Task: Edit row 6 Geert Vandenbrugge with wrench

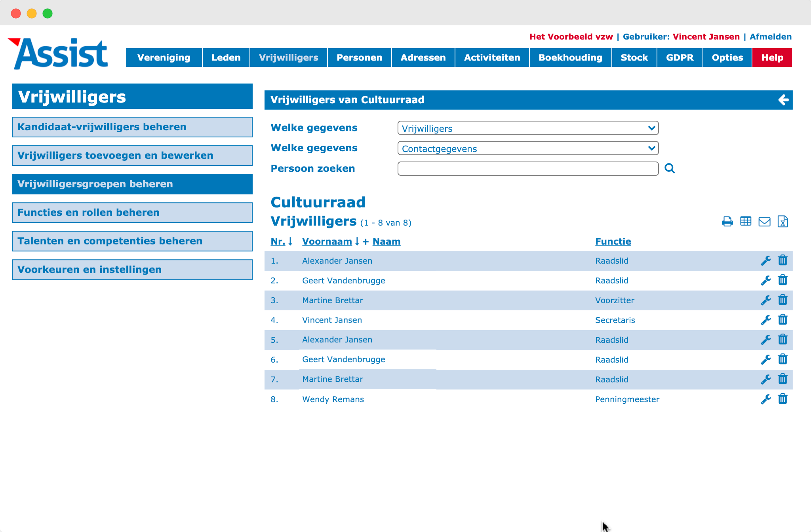Action: [x=766, y=359]
